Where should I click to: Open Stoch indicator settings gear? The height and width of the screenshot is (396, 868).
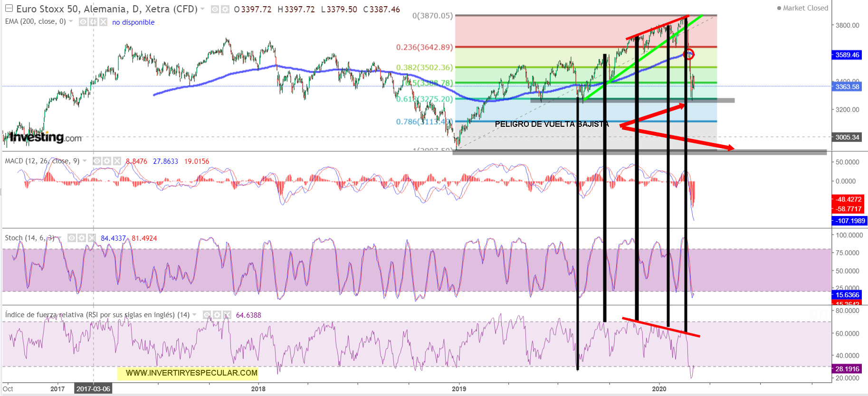coord(82,238)
